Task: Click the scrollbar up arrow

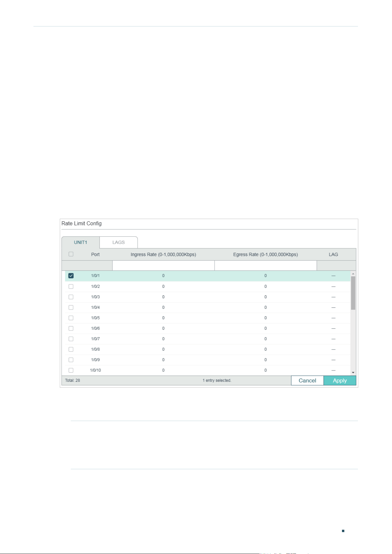Action: pyautogui.click(x=353, y=274)
